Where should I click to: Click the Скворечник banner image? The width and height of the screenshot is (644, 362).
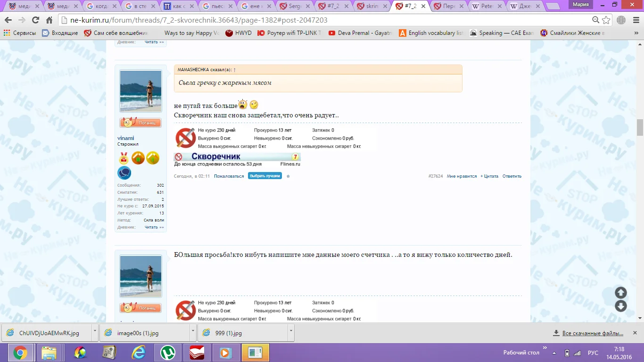(237, 156)
